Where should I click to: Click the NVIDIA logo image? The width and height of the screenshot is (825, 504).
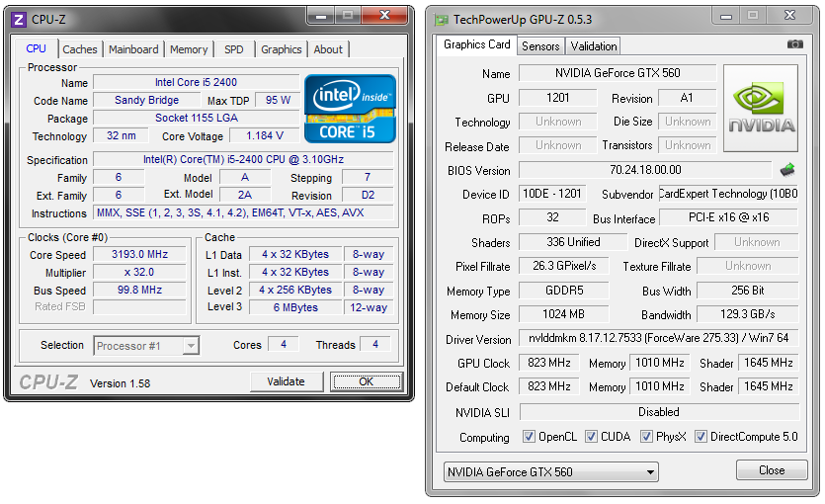coord(761,109)
